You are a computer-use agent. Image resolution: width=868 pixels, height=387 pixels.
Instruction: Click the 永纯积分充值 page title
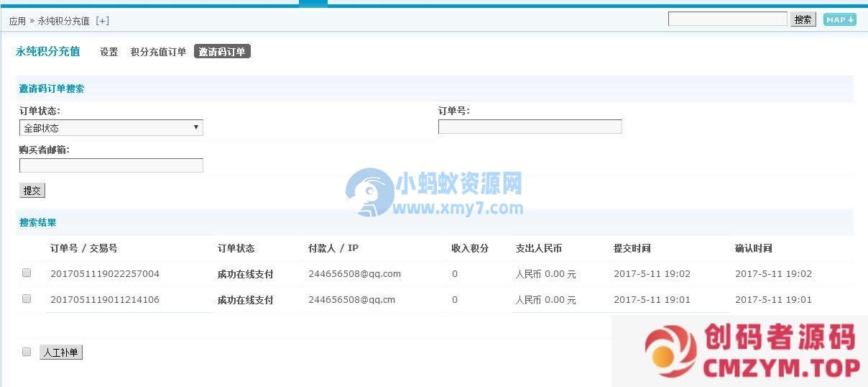(47, 52)
